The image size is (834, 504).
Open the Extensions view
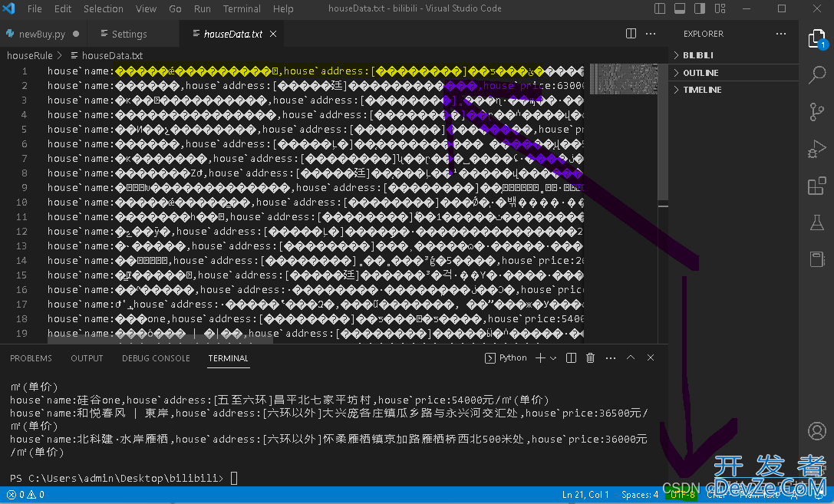816,186
